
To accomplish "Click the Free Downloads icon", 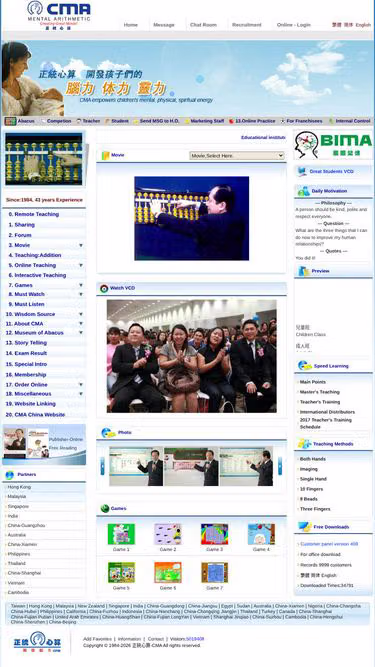I will [x=304, y=527].
